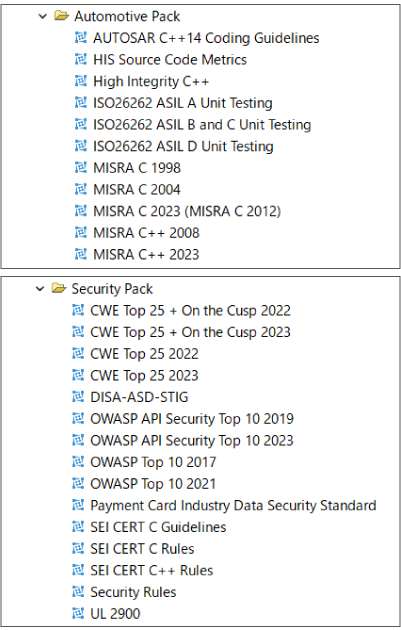Screen dimensions: 401x630
Task: Click the icon next to MISRA C++ 2023
Action: [x=81, y=254]
